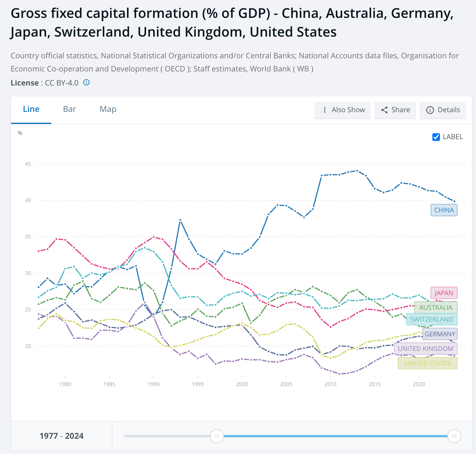Click the 1980 x-axis label
The width and height of the screenshot is (476, 454).
click(65, 384)
